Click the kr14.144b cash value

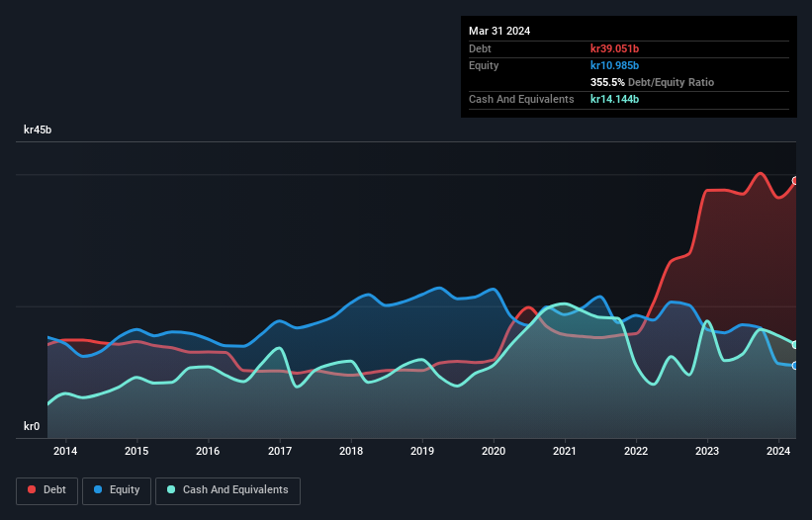[615, 99]
